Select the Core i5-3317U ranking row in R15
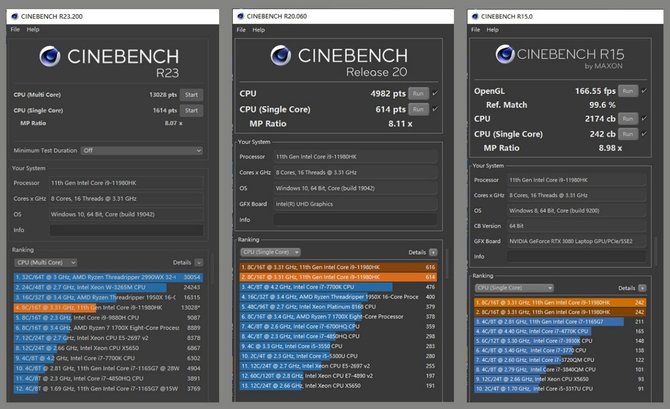Image resolution: width=670 pixels, height=409 pixels. (560, 388)
